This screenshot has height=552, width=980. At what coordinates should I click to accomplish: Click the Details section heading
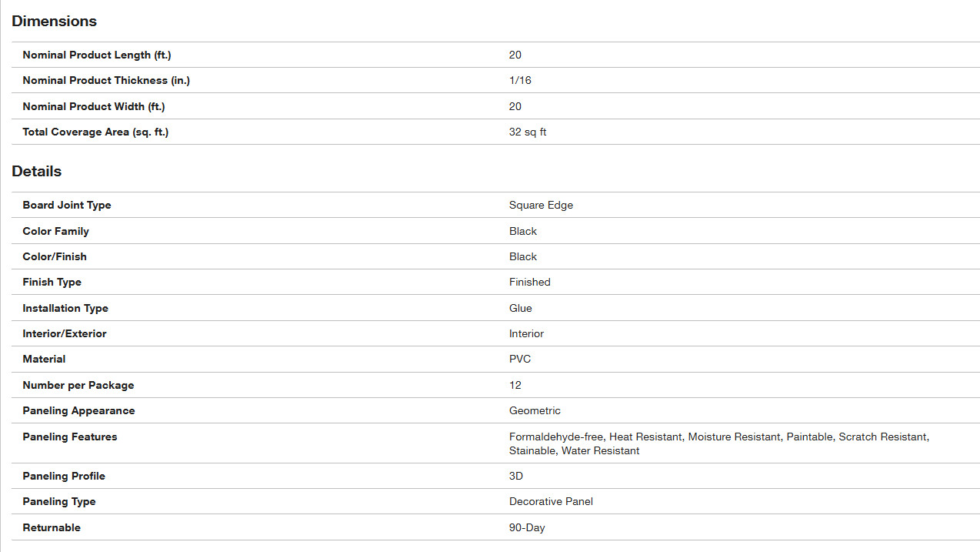[36, 172]
